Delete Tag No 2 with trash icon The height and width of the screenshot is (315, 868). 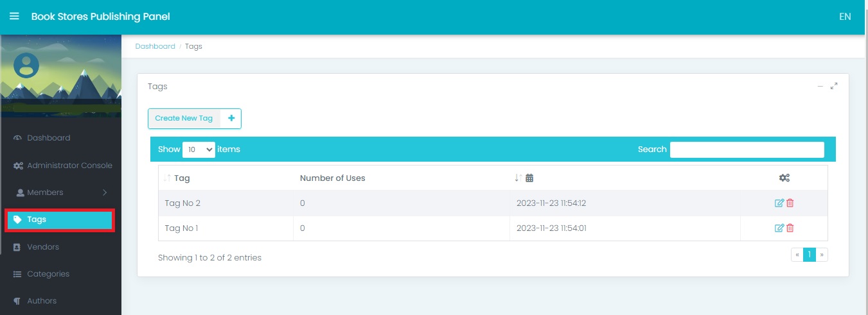pos(790,203)
